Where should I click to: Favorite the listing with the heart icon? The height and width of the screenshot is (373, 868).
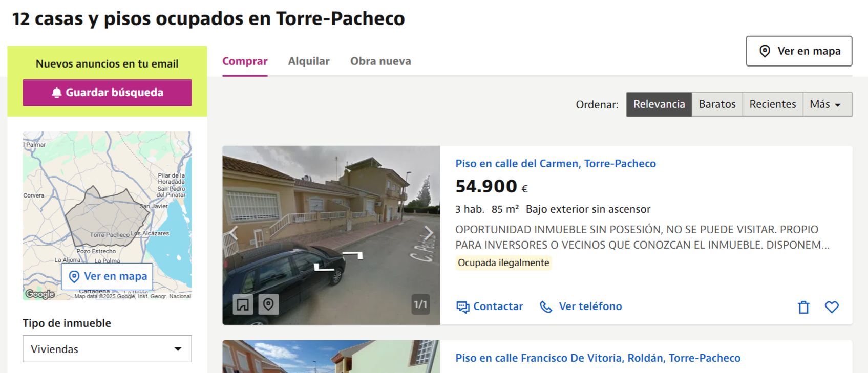(x=832, y=307)
